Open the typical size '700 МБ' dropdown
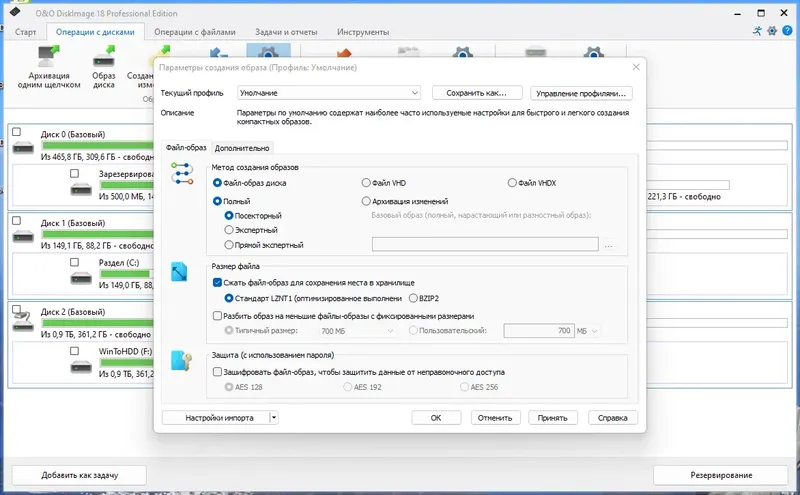The height and width of the screenshot is (495, 800). click(357, 331)
